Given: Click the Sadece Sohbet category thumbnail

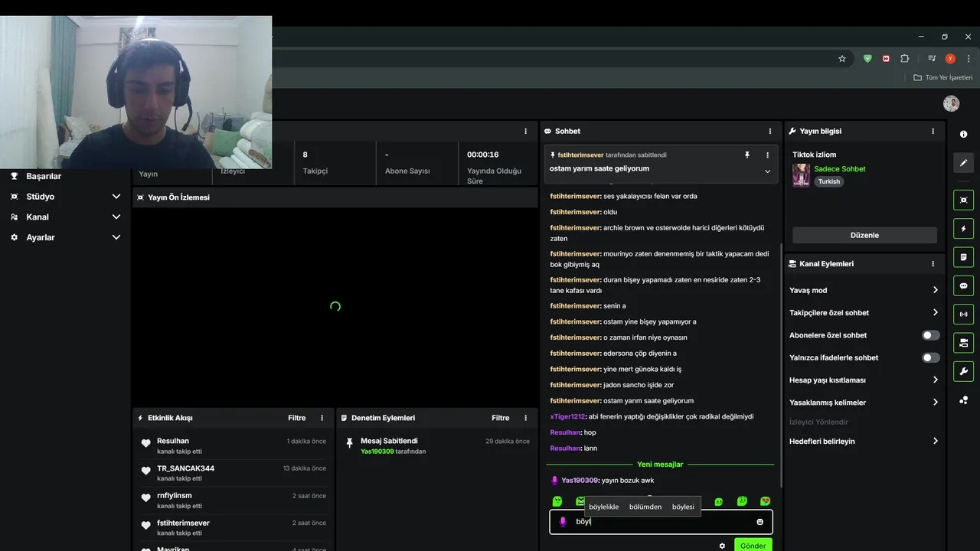Looking at the screenshot, I should (801, 175).
